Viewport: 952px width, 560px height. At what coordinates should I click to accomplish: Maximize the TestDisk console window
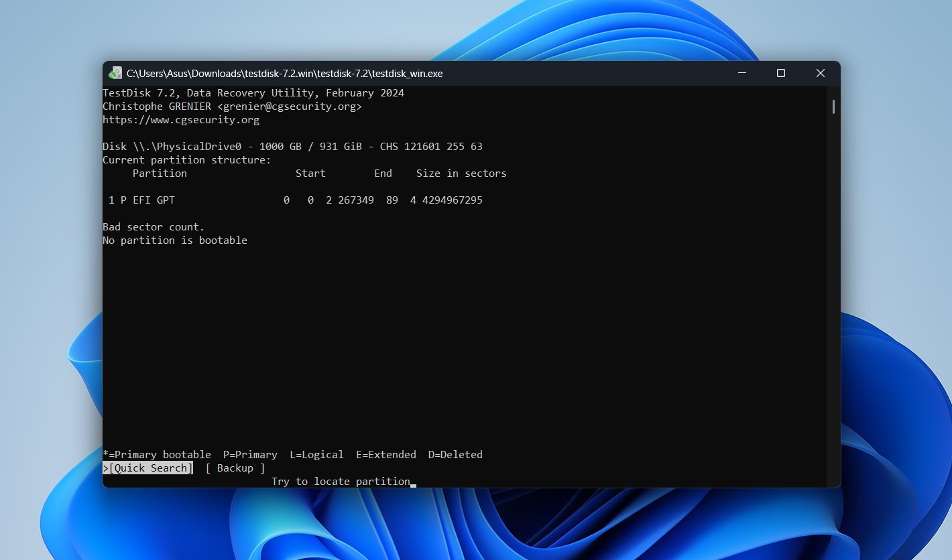click(780, 73)
